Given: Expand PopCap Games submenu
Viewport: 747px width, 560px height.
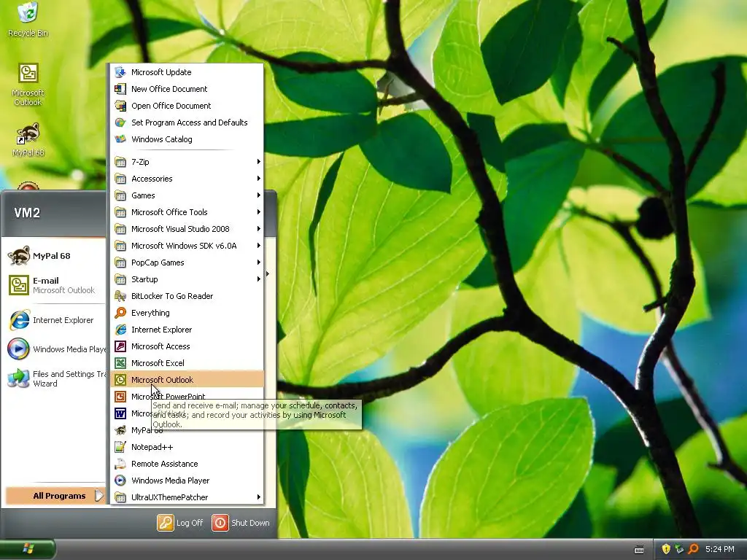Looking at the screenshot, I should 187,262.
